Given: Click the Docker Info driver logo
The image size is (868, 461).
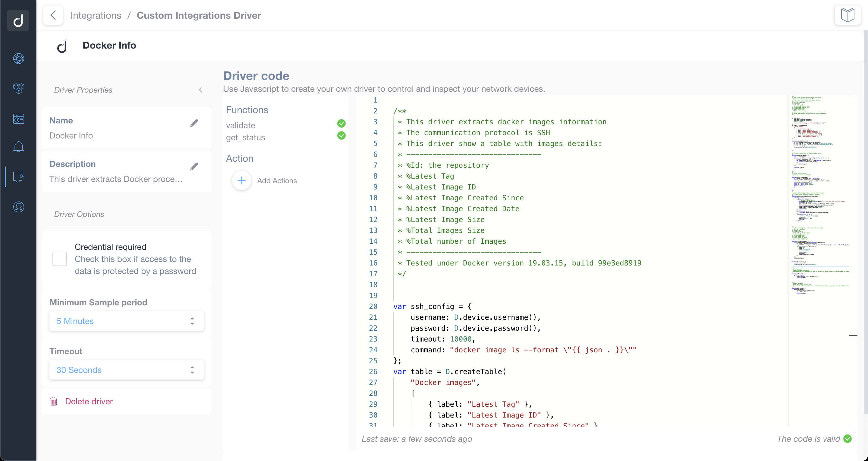Looking at the screenshot, I should coord(62,46).
